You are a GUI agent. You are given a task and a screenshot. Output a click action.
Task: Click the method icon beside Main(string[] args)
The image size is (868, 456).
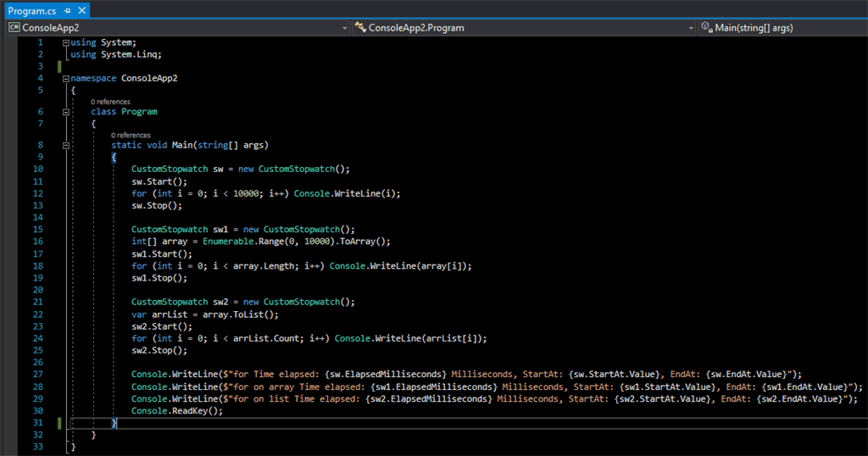[706, 27]
